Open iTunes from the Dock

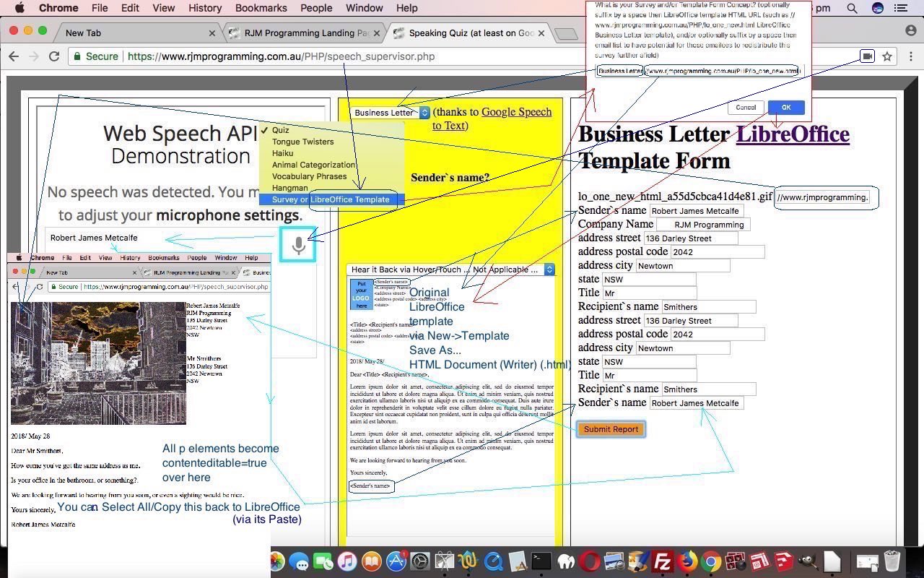[347, 561]
